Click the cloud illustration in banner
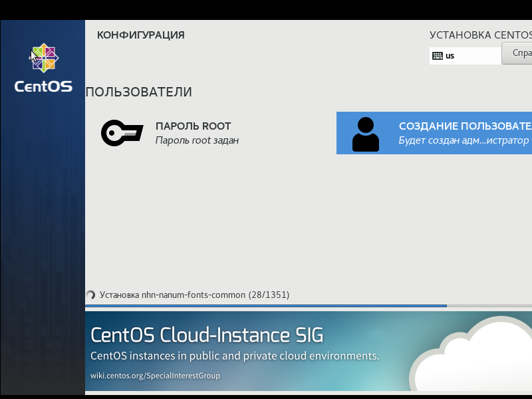Viewport: 532px width, 399px height. pos(470,354)
